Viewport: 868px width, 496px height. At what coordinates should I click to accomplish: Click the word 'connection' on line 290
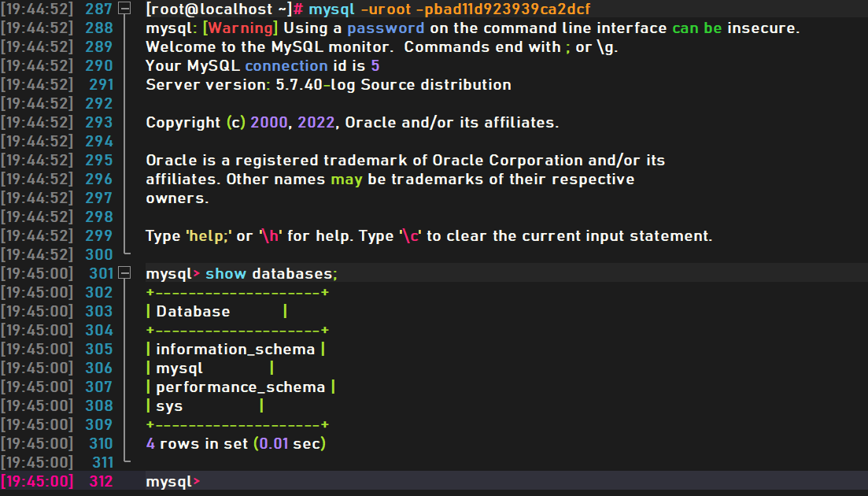click(286, 66)
